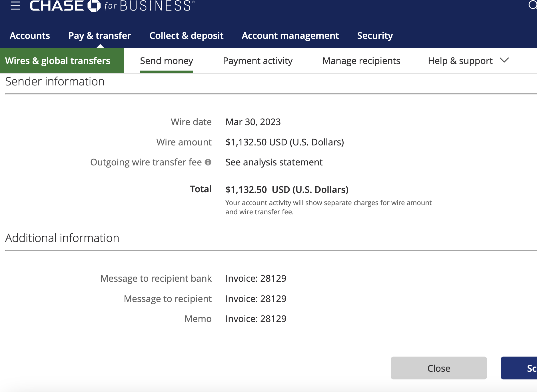Click the Wire date label
The image size is (537, 392).
pyautogui.click(x=191, y=122)
